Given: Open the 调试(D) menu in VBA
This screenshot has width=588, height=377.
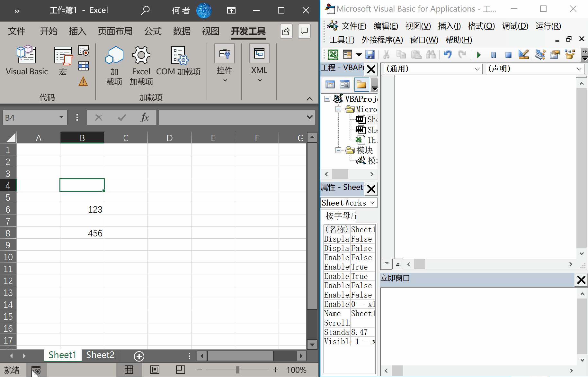Looking at the screenshot, I should coord(515,26).
